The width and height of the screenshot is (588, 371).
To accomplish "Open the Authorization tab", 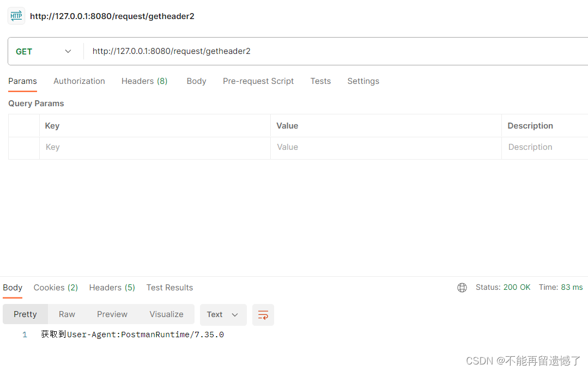I will 79,81.
